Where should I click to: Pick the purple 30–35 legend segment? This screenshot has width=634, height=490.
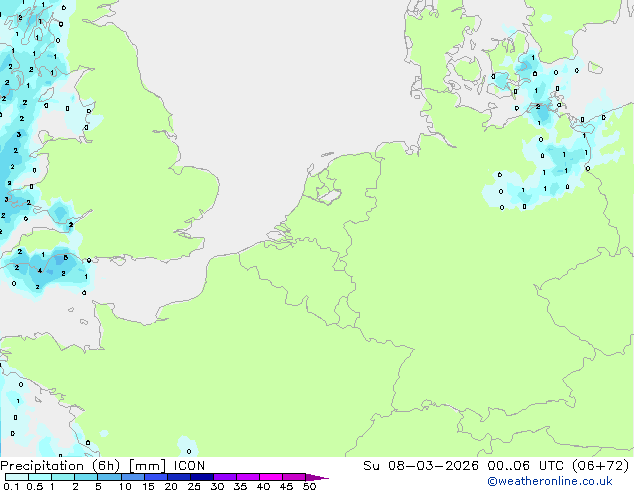click(x=225, y=477)
